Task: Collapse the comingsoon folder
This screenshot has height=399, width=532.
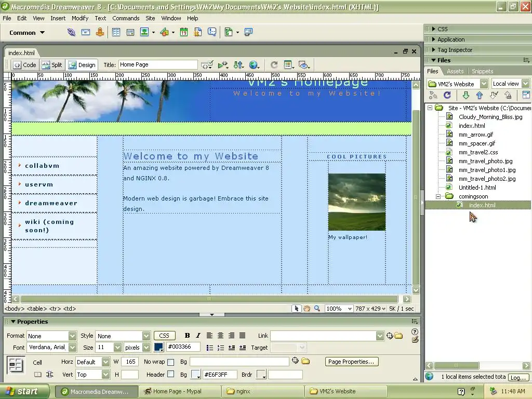Action: coord(438,196)
